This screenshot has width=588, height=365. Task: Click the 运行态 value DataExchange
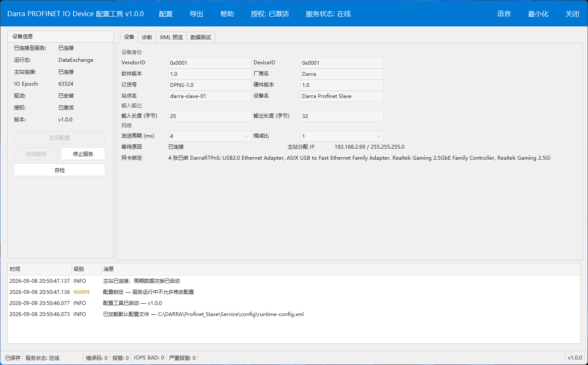tap(76, 60)
